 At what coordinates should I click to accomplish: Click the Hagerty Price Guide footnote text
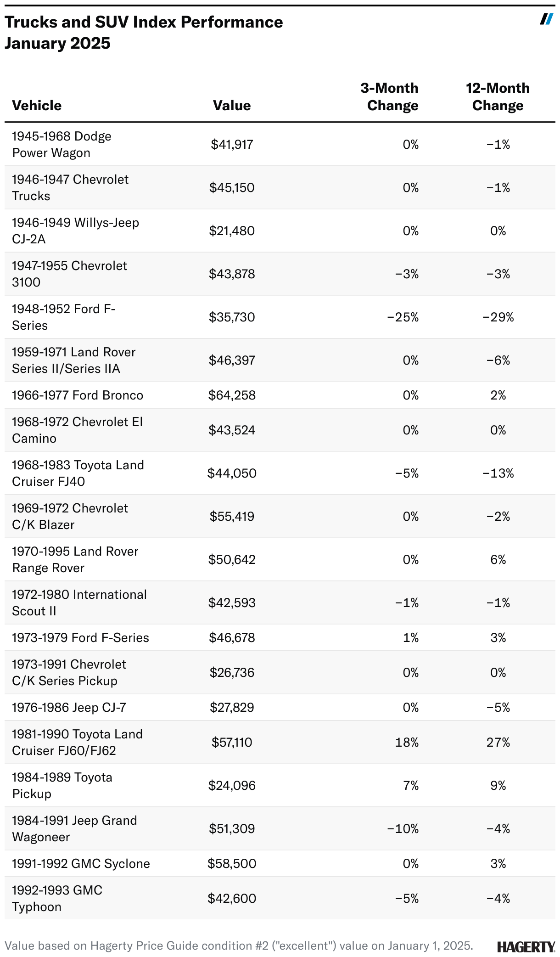tap(239, 946)
